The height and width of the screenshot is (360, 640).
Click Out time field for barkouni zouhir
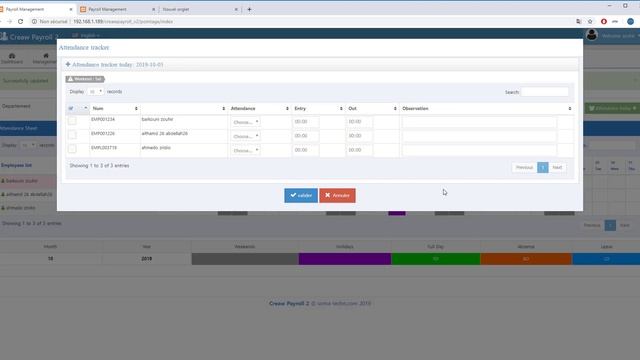(x=359, y=122)
